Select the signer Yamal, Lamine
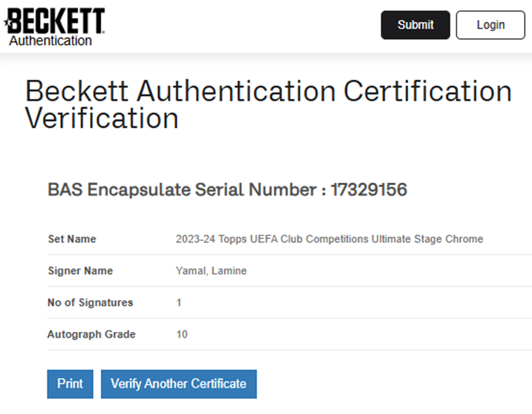 (211, 271)
